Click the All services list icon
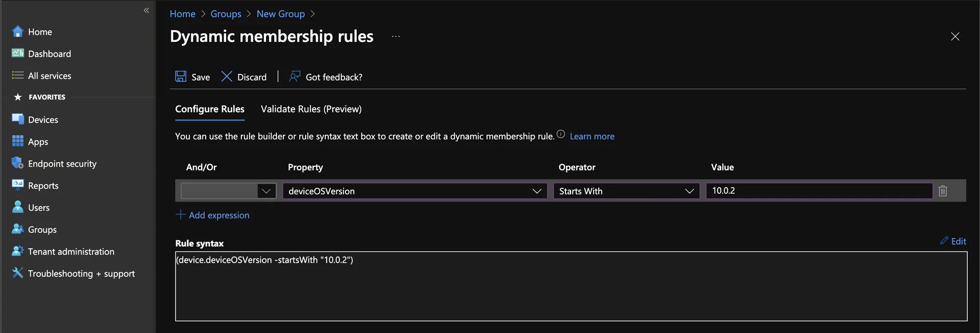 click(x=18, y=75)
